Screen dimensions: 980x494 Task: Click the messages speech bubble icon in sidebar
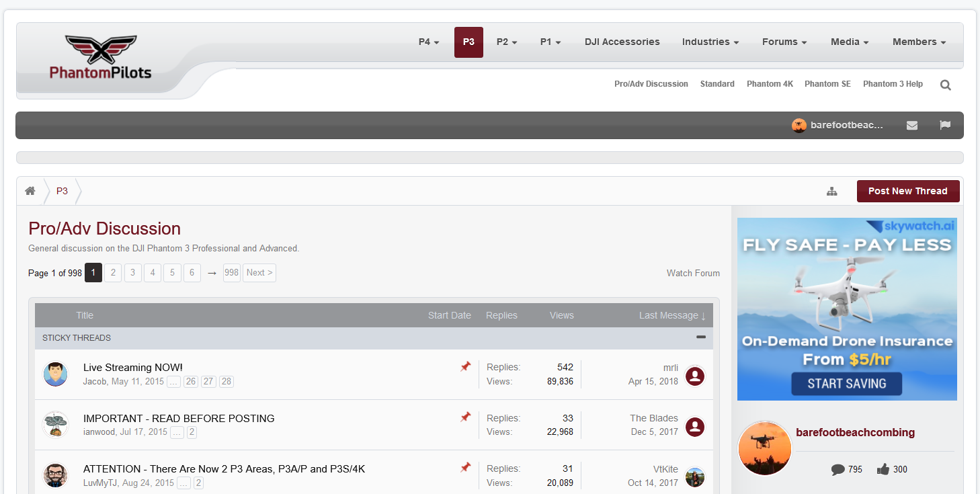(x=838, y=470)
